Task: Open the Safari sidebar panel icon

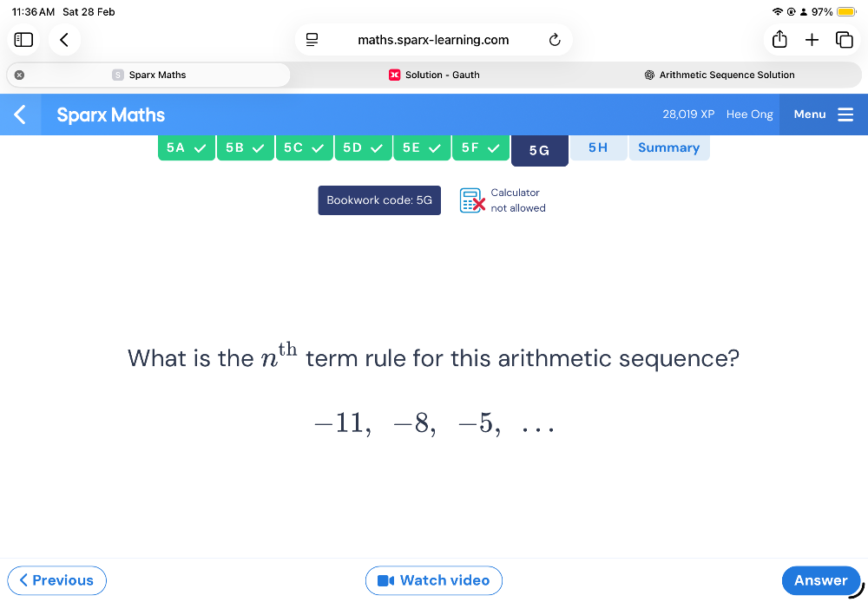Action: (23, 40)
